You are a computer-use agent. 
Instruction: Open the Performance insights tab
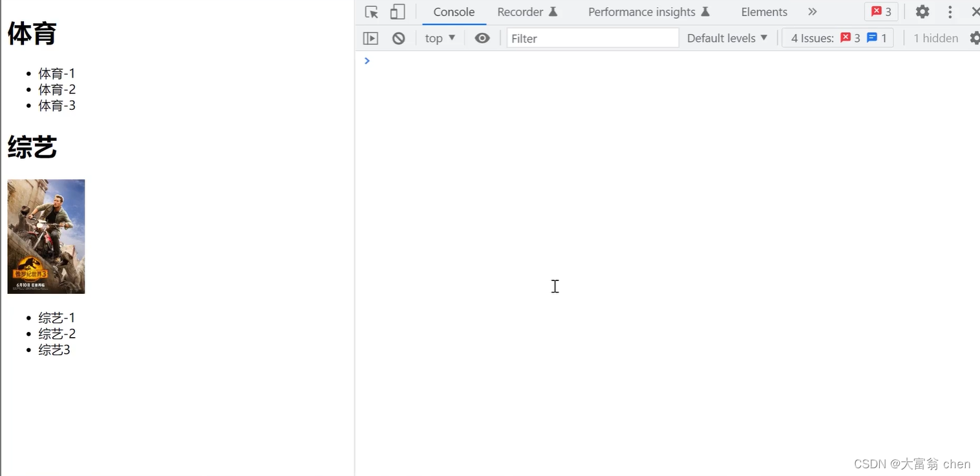point(649,12)
